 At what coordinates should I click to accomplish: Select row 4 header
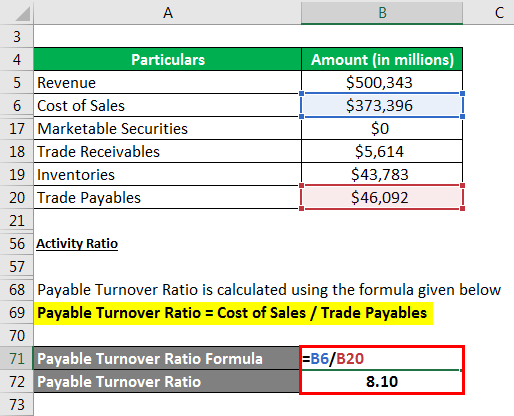(17, 59)
